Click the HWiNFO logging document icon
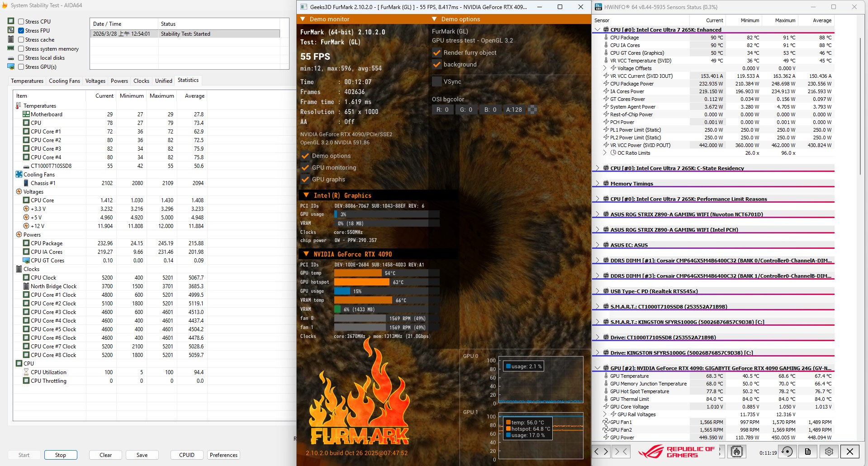Screen dimensions: 868x466 pyautogui.click(x=808, y=452)
